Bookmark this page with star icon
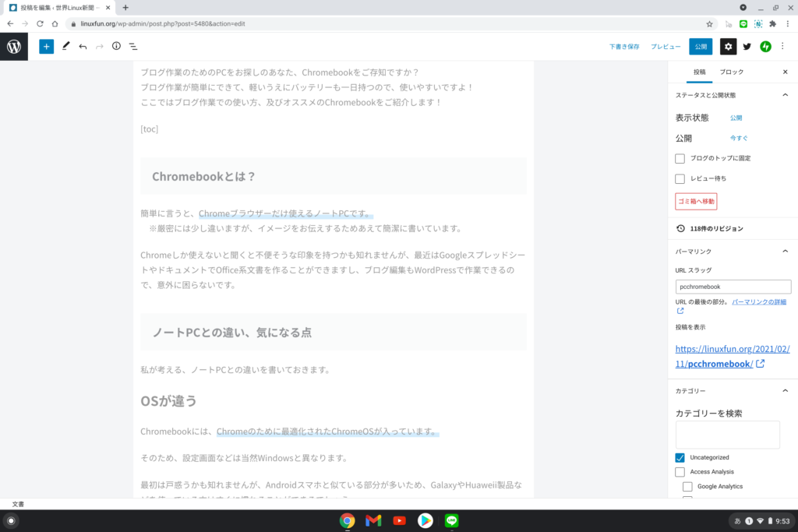This screenshot has width=798, height=532. 709,23
